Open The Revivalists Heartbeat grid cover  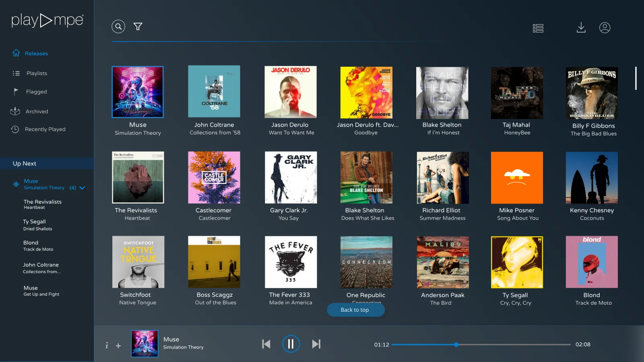tap(138, 177)
